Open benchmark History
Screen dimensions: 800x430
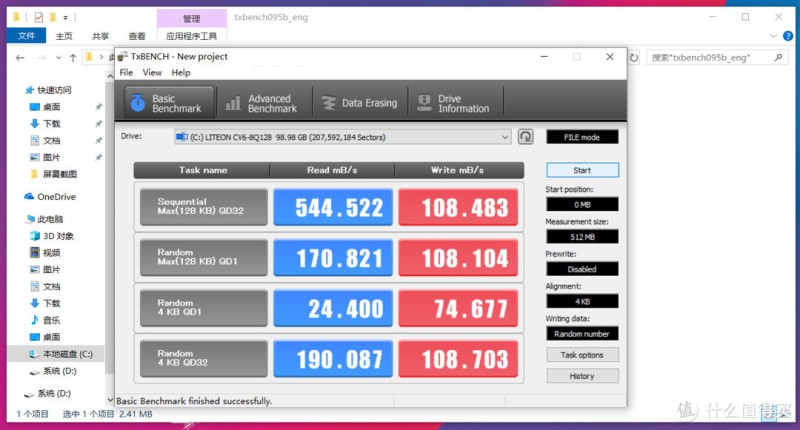click(x=582, y=376)
